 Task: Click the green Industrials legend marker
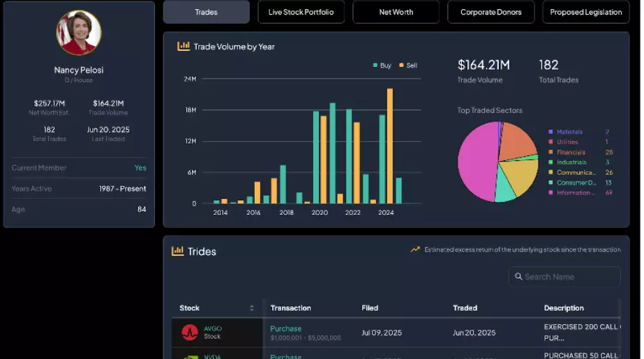pos(551,162)
